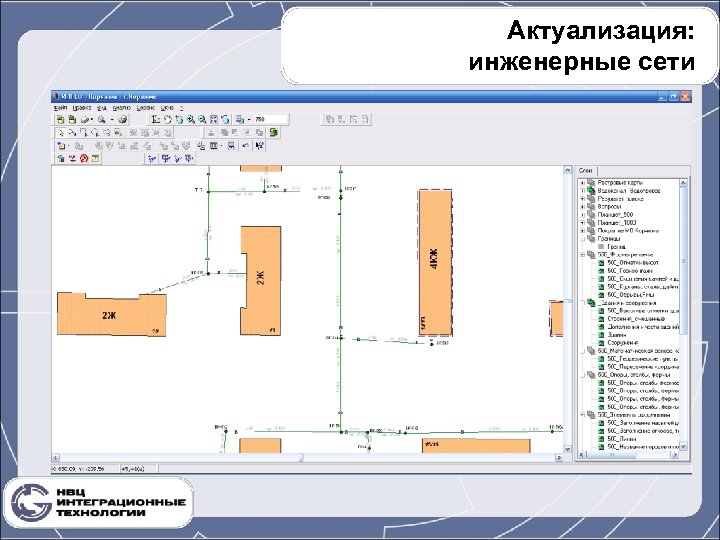The width and height of the screenshot is (720, 540).
Task: Click the layers panel scroll down arrow
Action: pos(683,446)
